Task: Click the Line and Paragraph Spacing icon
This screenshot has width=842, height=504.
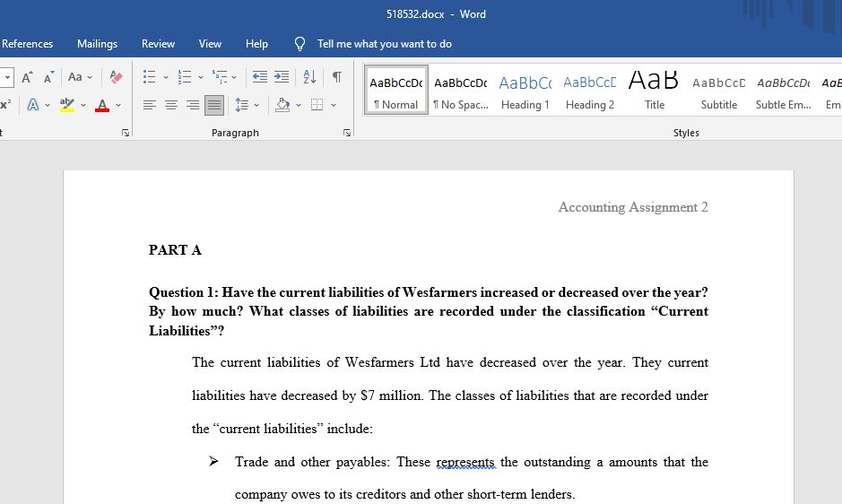Action: click(x=241, y=105)
